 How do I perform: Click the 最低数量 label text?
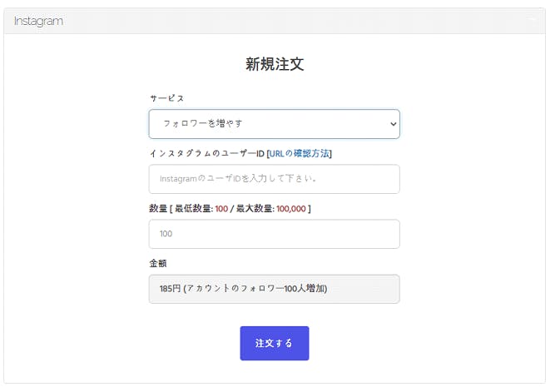tap(193, 209)
